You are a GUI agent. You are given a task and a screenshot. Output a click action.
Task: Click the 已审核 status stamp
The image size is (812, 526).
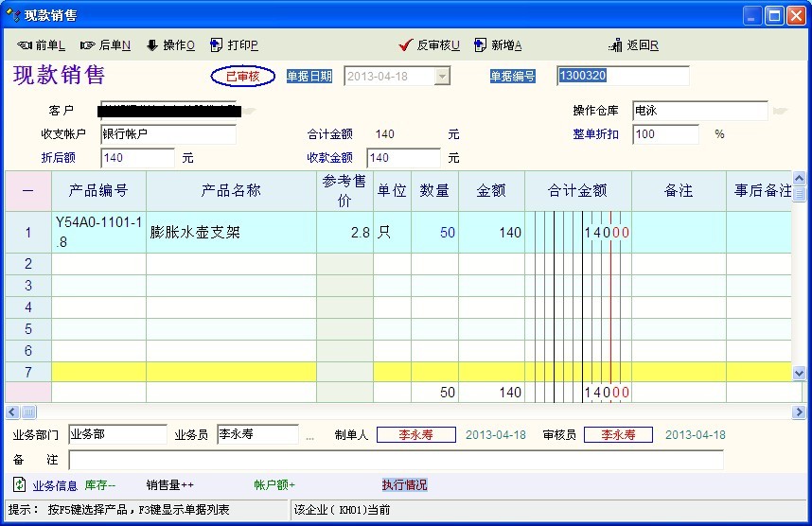coord(243,77)
